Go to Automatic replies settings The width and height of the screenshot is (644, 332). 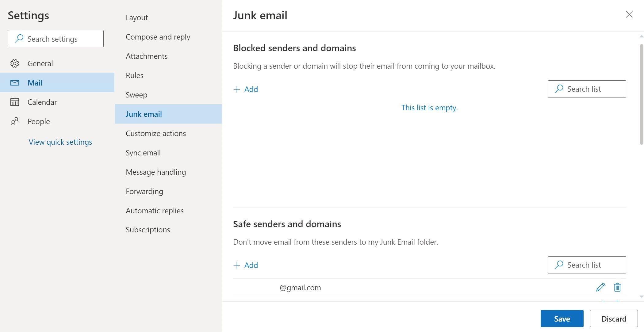click(x=155, y=211)
